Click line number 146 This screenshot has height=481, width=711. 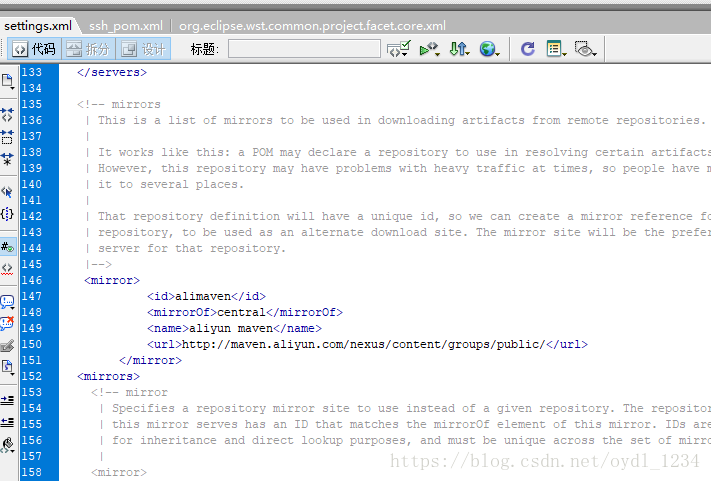coord(31,280)
